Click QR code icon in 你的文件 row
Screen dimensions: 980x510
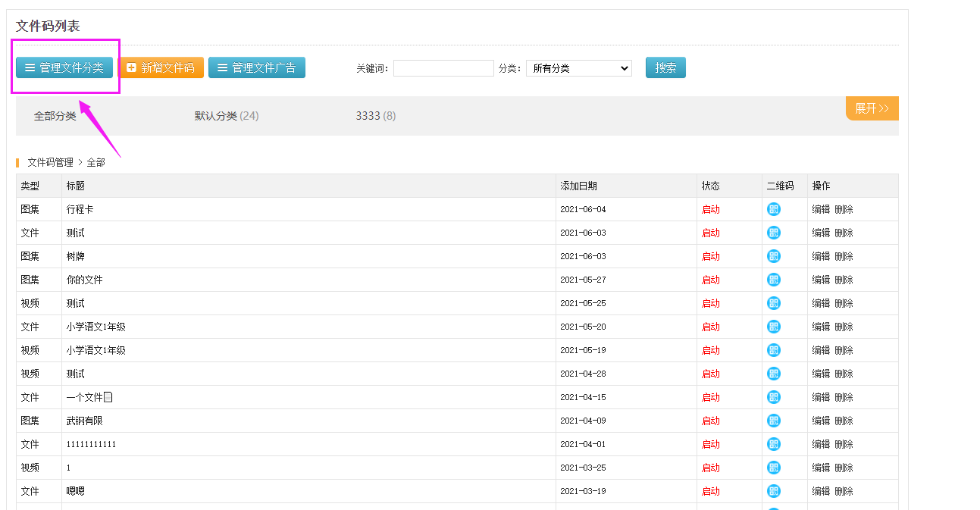(x=773, y=280)
